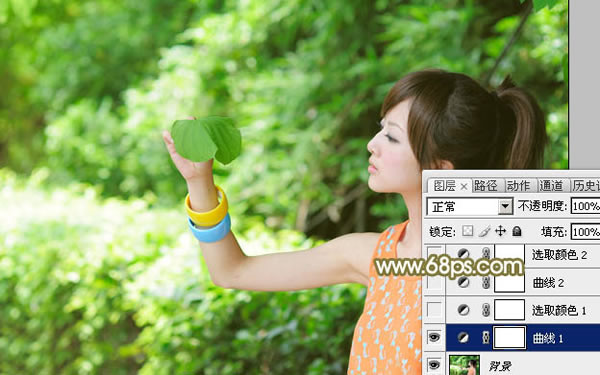
Task: Click the 选取颜色 1 mask link chain icon
Action: coord(486,310)
